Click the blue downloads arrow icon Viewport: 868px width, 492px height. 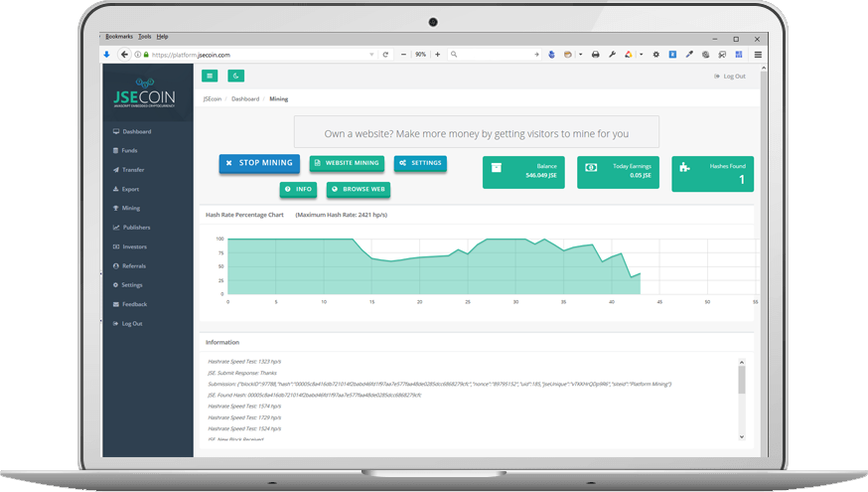[107, 55]
